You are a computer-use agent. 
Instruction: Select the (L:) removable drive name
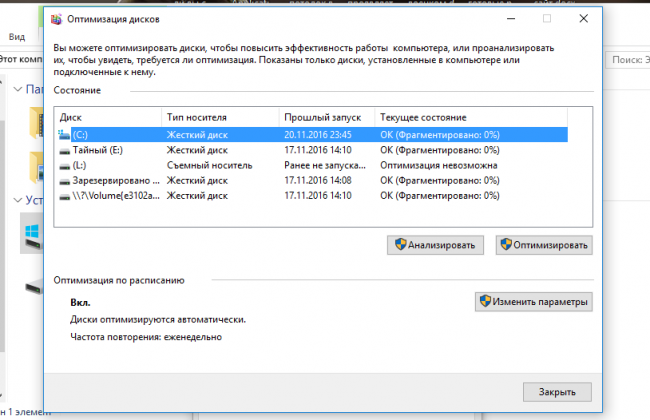coord(79,165)
